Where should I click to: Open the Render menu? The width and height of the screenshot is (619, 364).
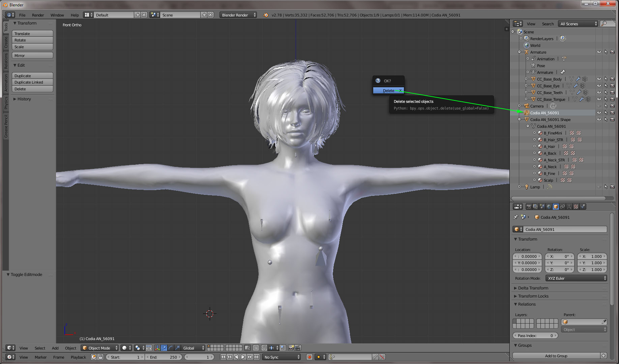tap(38, 15)
